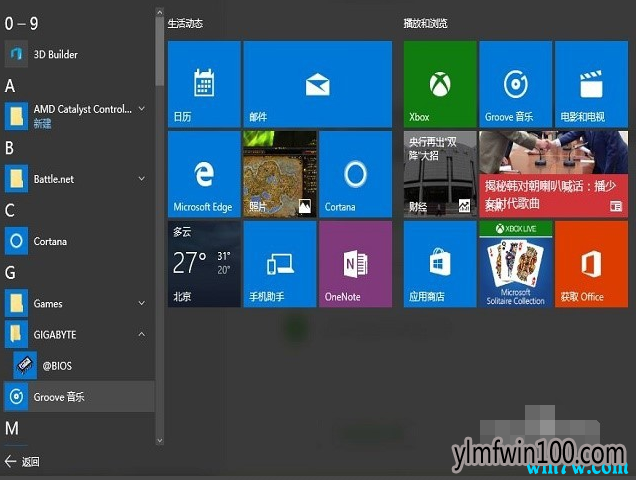Click the letter G section header
636x480 pixels.
tap(10, 273)
